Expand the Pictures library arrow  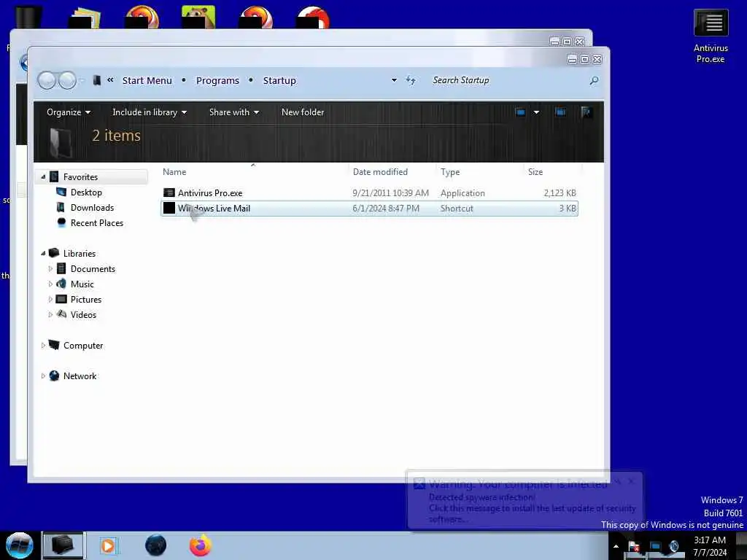point(50,300)
